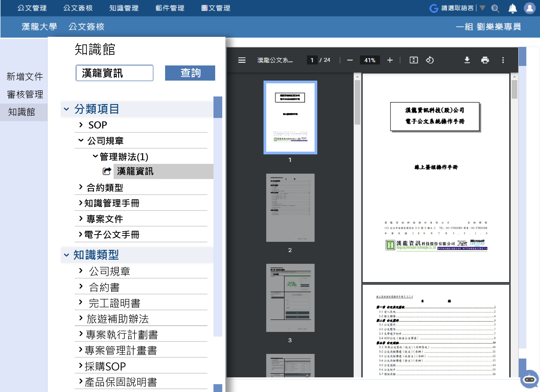Click the thumbnail panel scrollbar
The height and width of the screenshot is (392, 540).
pos(357,102)
